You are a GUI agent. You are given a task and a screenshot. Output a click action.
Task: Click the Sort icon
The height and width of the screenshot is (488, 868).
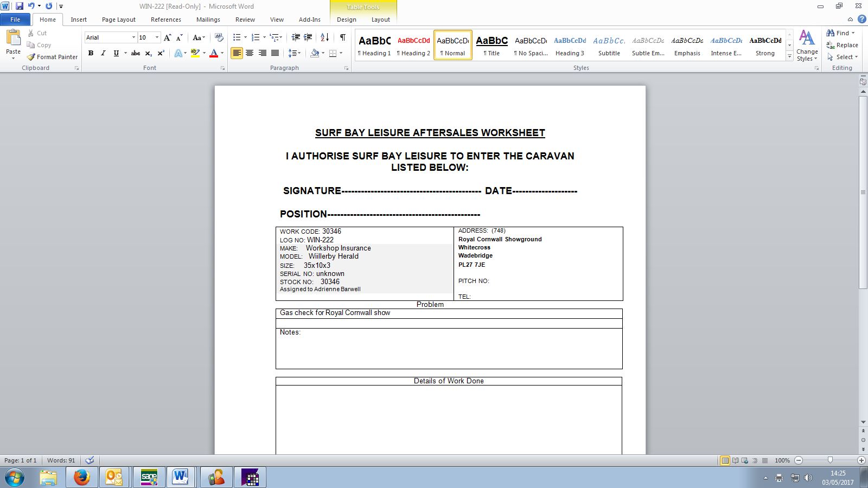pyautogui.click(x=324, y=37)
